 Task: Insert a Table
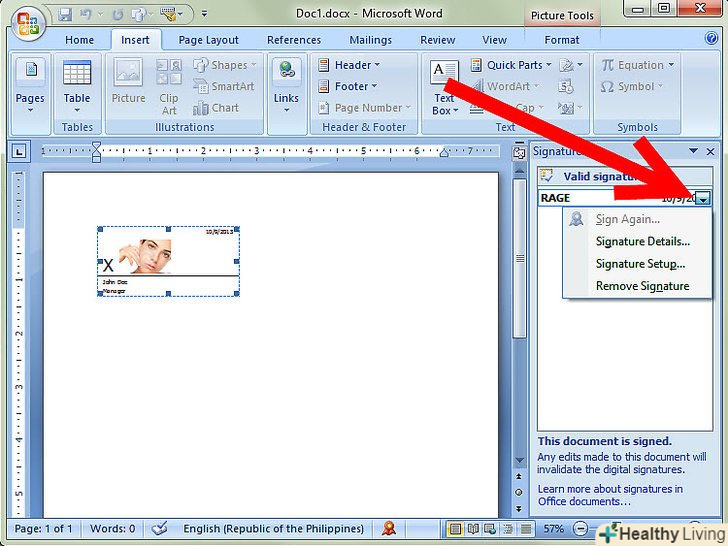[77, 87]
